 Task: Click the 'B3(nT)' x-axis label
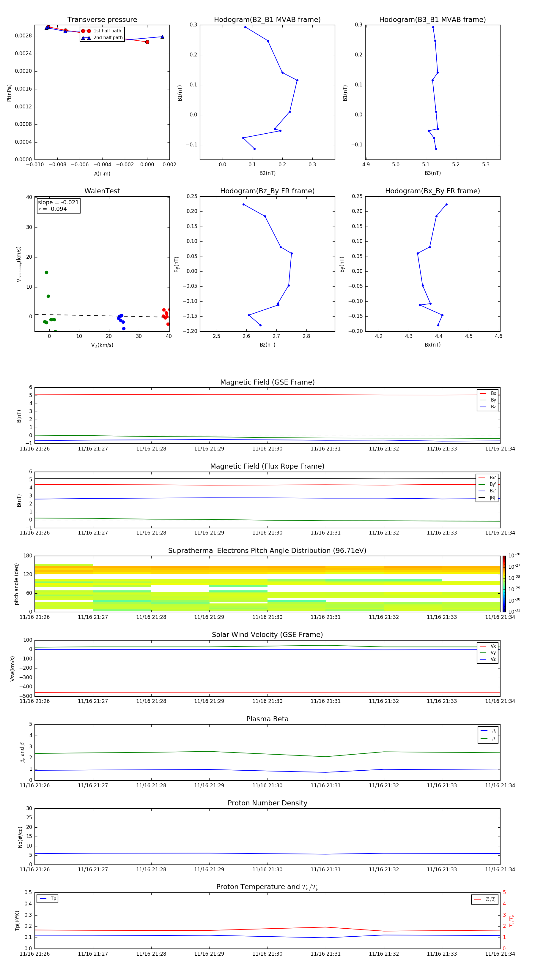pos(432,173)
